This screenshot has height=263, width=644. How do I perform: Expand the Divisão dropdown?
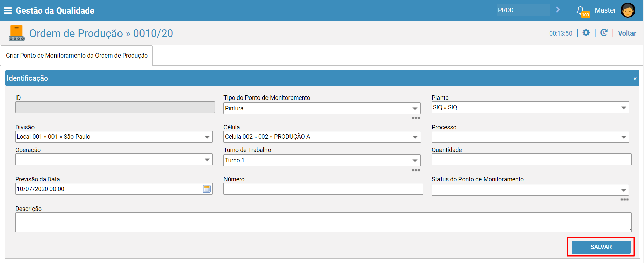tap(207, 137)
